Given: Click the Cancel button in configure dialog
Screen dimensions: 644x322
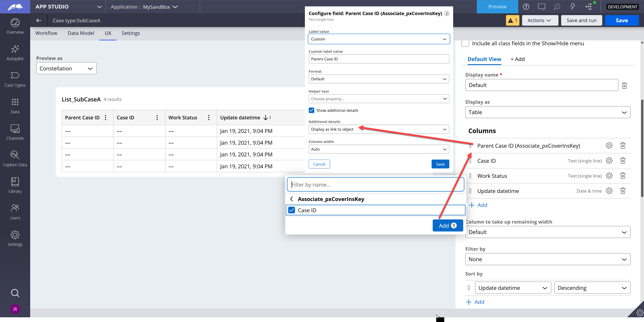Looking at the screenshot, I should [x=319, y=164].
